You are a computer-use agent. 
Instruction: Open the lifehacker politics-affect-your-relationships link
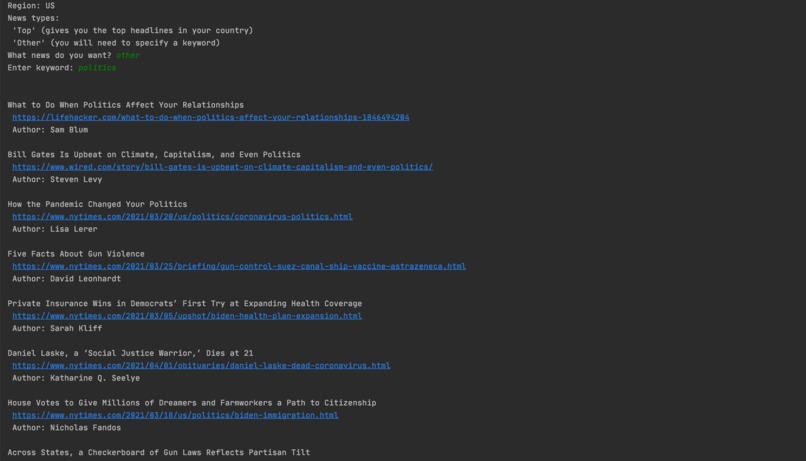tap(211, 117)
